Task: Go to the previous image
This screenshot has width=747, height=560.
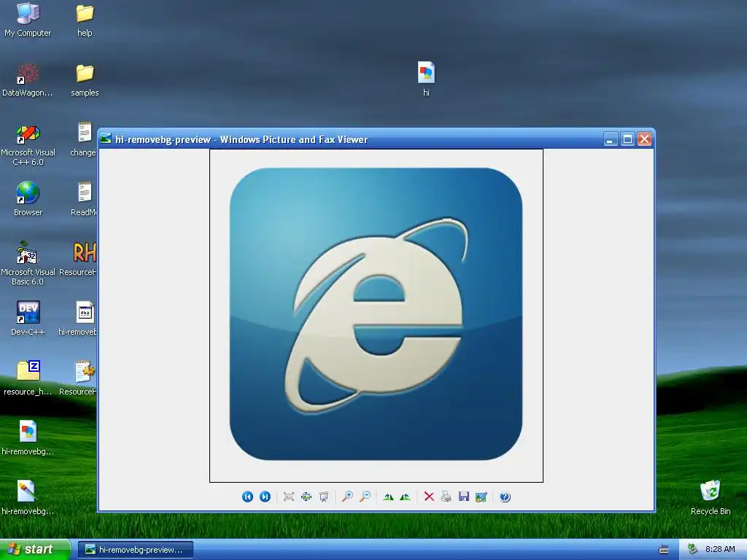Action: (x=247, y=497)
